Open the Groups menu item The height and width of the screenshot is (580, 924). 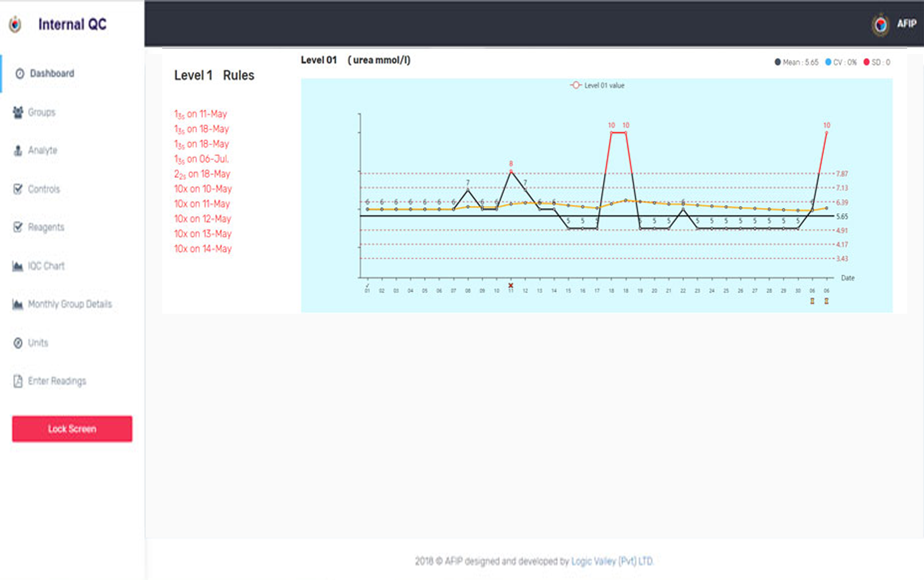click(41, 112)
